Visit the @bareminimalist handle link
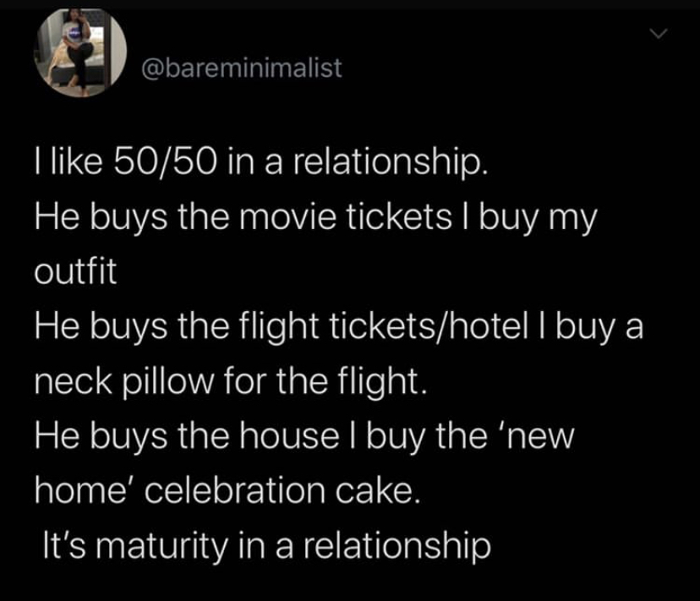 pyautogui.click(x=242, y=68)
